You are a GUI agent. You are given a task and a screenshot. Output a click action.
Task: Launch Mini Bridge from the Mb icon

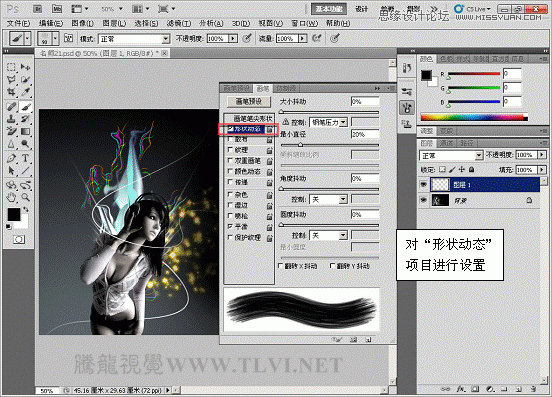click(57, 9)
